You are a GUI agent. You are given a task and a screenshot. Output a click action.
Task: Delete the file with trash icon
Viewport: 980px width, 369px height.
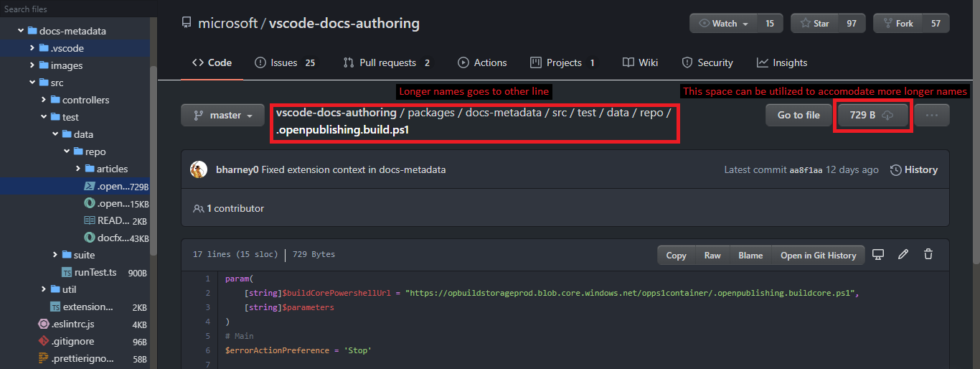point(928,254)
